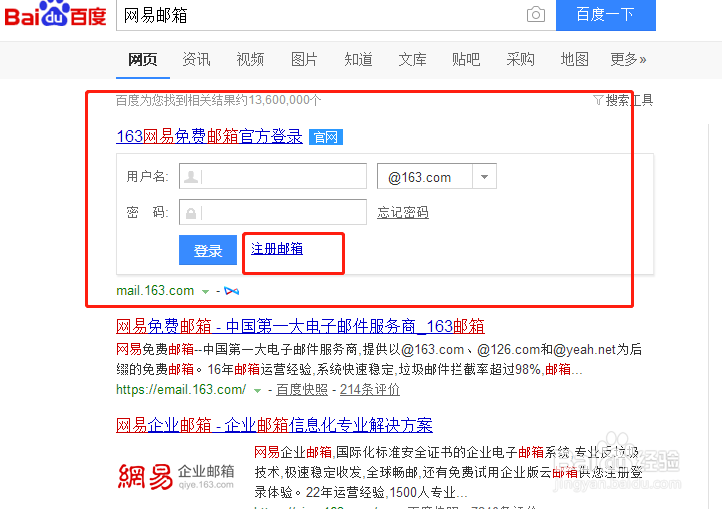
Task: Switch to the 文库 tab
Action: point(412,59)
